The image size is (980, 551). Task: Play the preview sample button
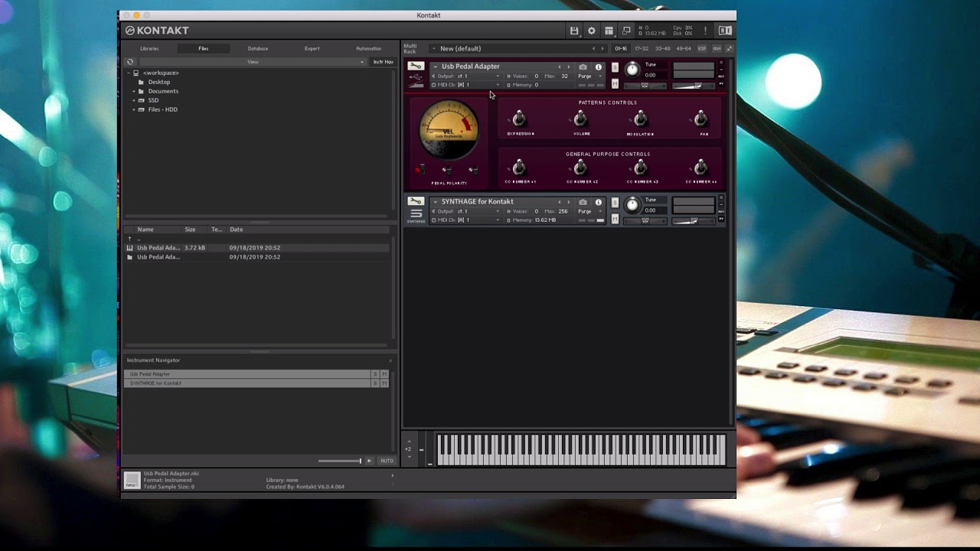coord(369,461)
